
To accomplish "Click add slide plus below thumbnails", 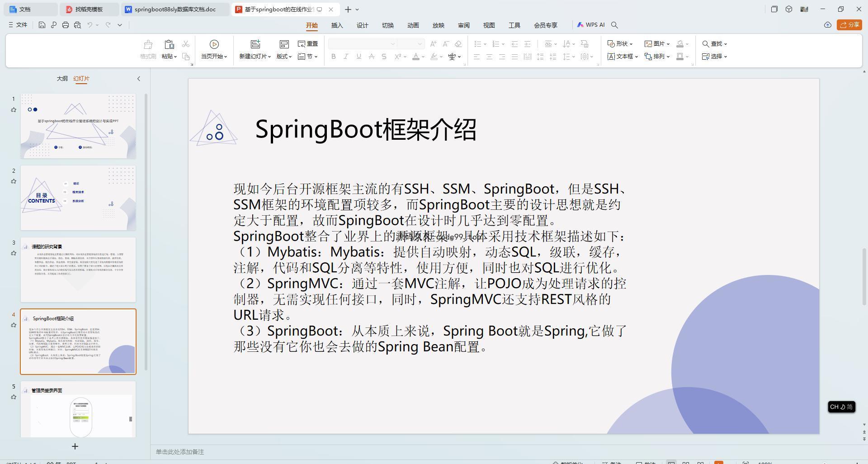I will click(x=75, y=446).
